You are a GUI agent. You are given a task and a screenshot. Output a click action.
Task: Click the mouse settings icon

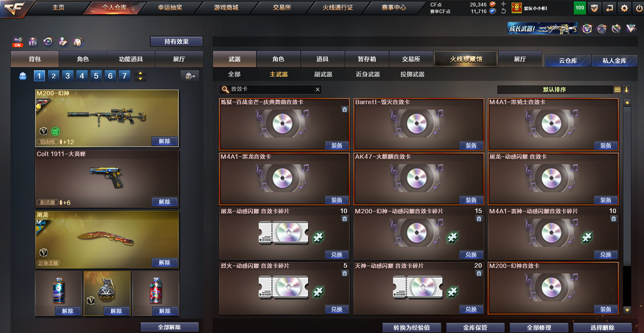point(78,42)
